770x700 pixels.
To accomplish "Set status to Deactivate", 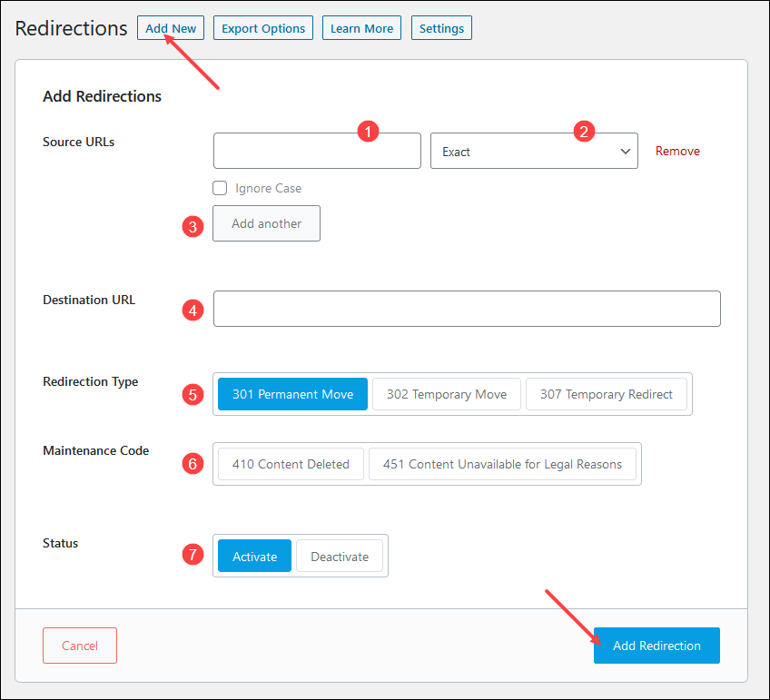I will (340, 557).
